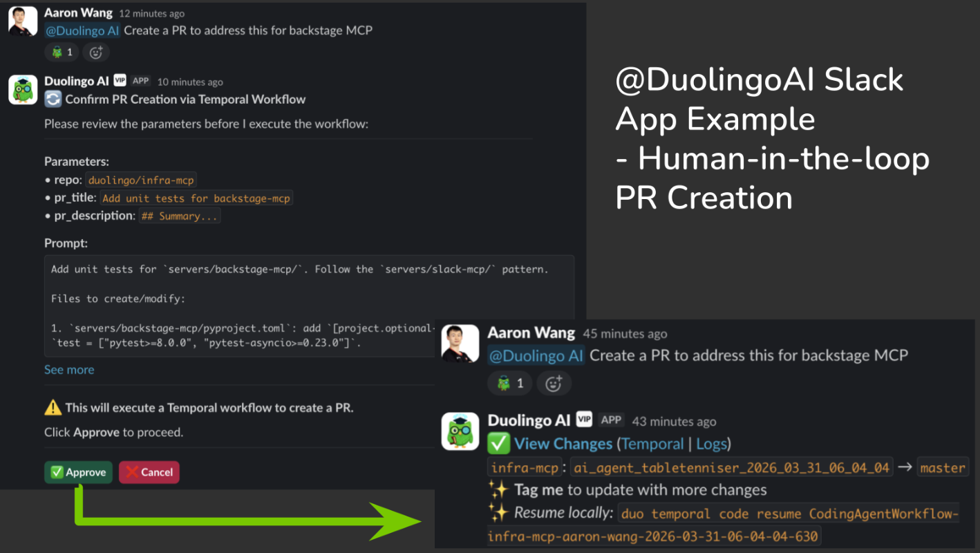Click Aaron Wang name, 45 minutes ago message
Screen dimensions: 980x553
point(531,332)
